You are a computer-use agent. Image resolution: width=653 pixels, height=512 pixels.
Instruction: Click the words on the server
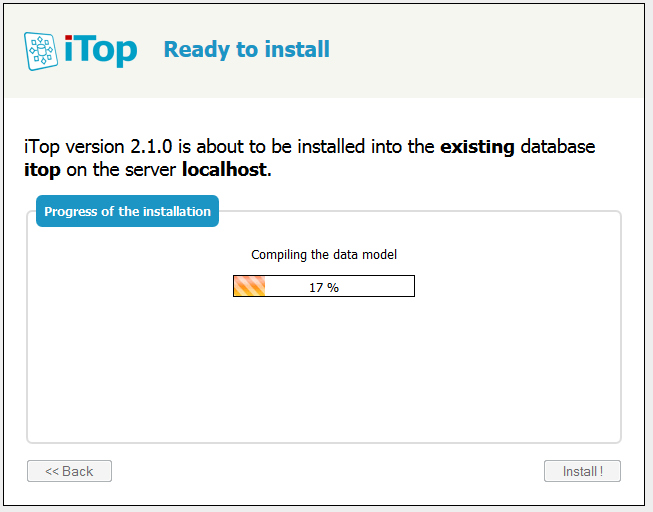(x=121, y=170)
